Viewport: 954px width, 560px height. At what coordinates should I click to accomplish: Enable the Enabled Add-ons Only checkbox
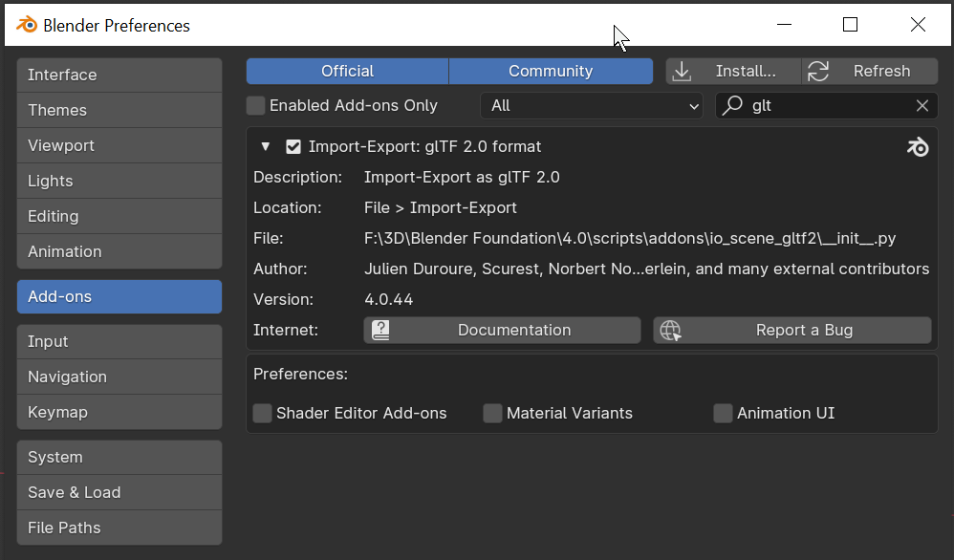[x=255, y=105]
